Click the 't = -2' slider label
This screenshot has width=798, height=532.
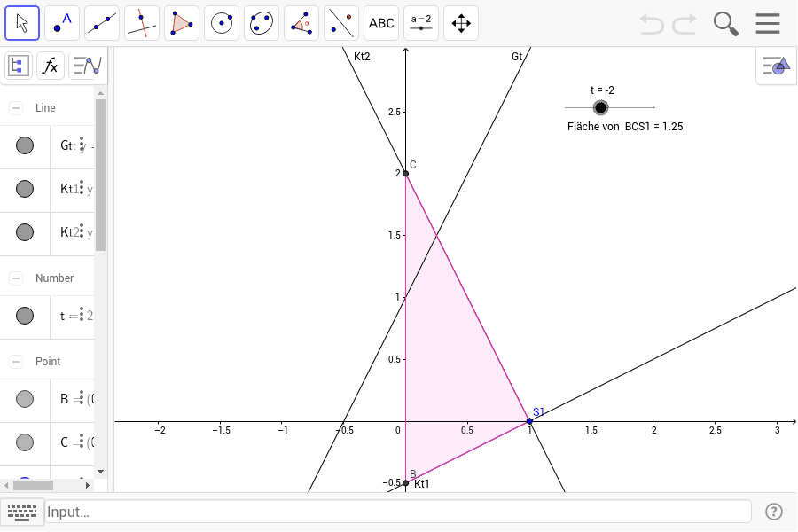point(602,90)
